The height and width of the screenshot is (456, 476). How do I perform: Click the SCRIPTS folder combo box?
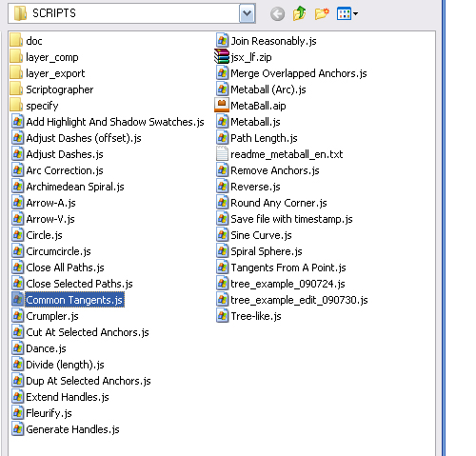tap(131, 13)
